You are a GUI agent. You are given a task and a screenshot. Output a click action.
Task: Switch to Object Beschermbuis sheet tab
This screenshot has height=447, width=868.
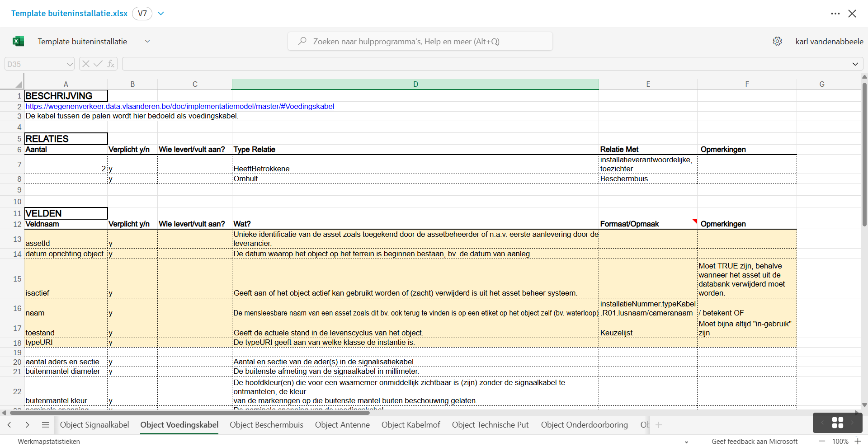tap(266, 425)
